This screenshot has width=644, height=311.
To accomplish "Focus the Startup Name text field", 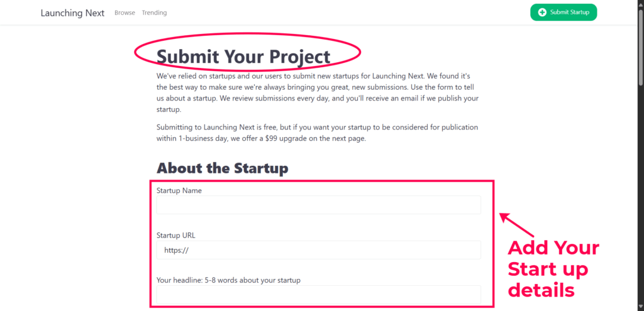I will coord(318,205).
